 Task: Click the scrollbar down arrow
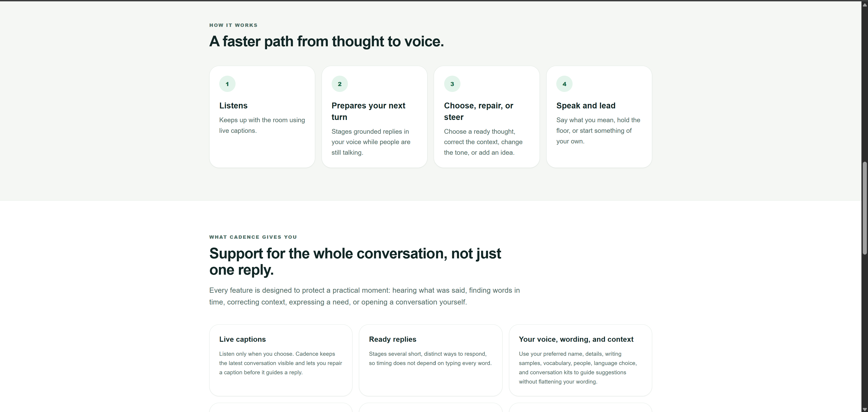click(864, 409)
